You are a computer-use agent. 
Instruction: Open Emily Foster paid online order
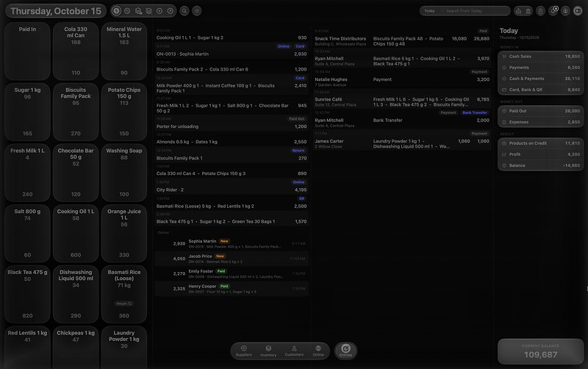coord(232,273)
